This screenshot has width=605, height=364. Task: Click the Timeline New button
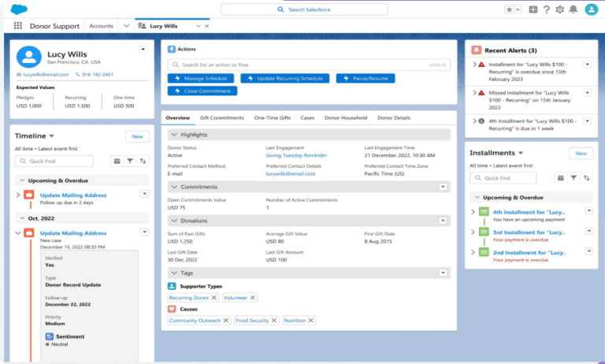tap(137, 136)
